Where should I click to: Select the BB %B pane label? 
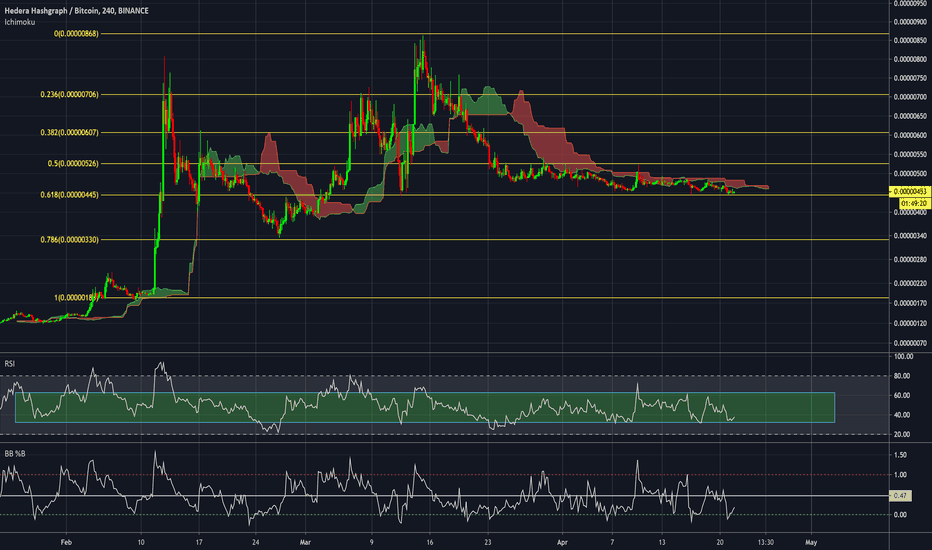[x=15, y=454]
